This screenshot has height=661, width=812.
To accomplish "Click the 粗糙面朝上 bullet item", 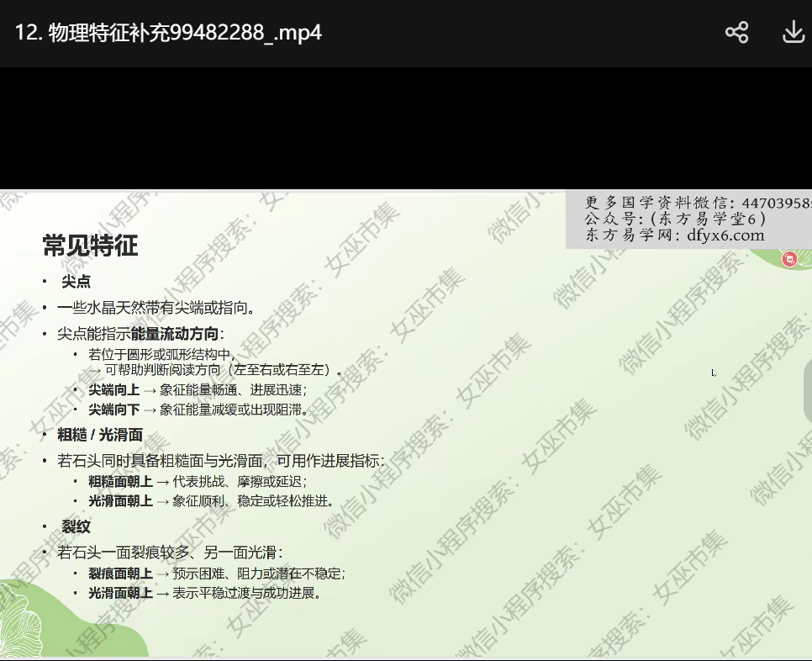I will [198, 481].
